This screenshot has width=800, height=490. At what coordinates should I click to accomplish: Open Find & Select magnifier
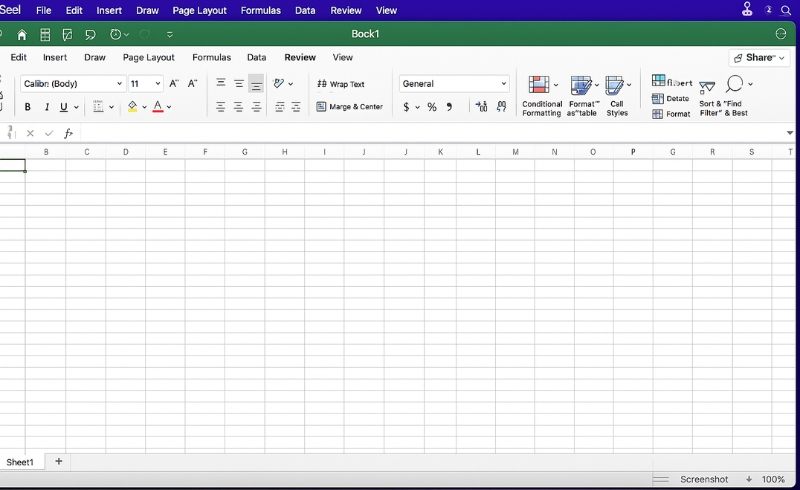735,84
